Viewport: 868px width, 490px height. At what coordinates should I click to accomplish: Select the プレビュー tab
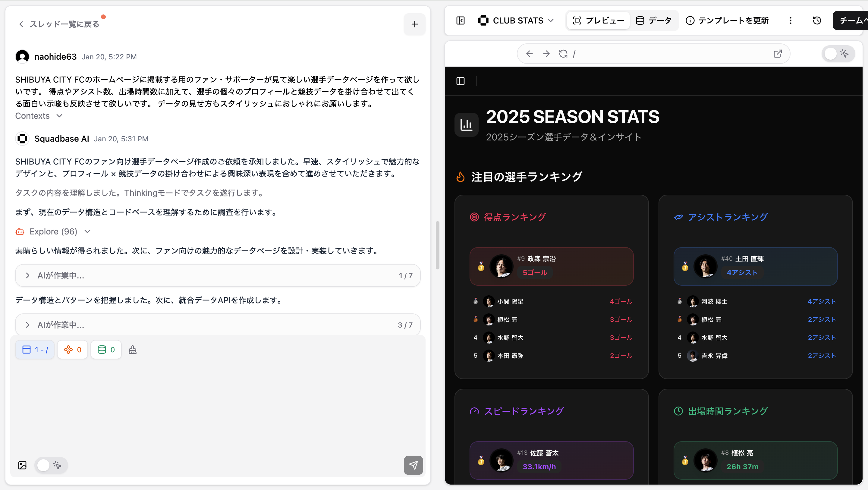click(x=599, y=20)
